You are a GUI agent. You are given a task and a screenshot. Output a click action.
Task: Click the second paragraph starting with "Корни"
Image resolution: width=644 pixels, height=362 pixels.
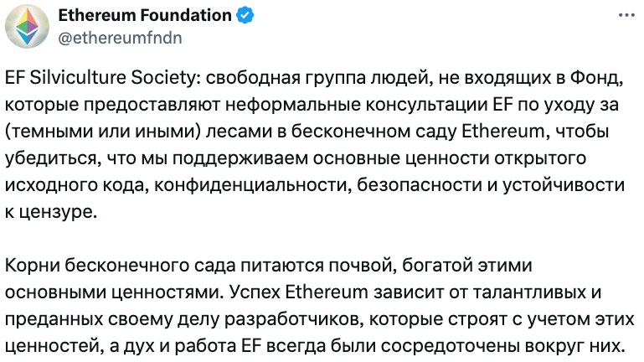pyautogui.click(x=319, y=306)
